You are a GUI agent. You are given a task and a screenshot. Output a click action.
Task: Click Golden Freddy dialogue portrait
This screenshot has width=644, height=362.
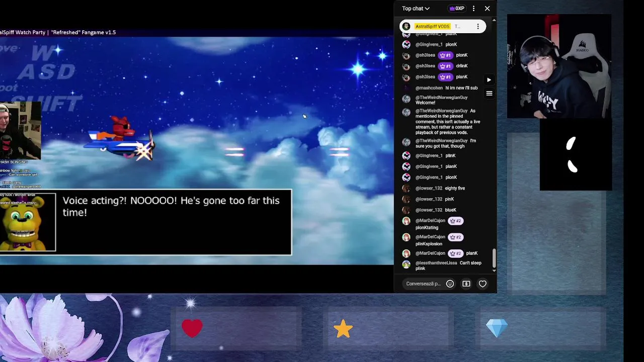click(28, 222)
